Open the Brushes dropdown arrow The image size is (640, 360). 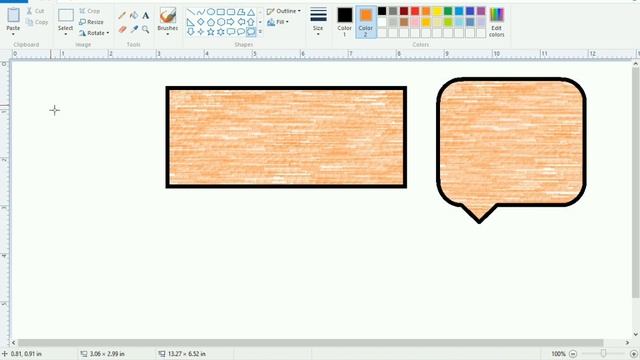click(167, 34)
